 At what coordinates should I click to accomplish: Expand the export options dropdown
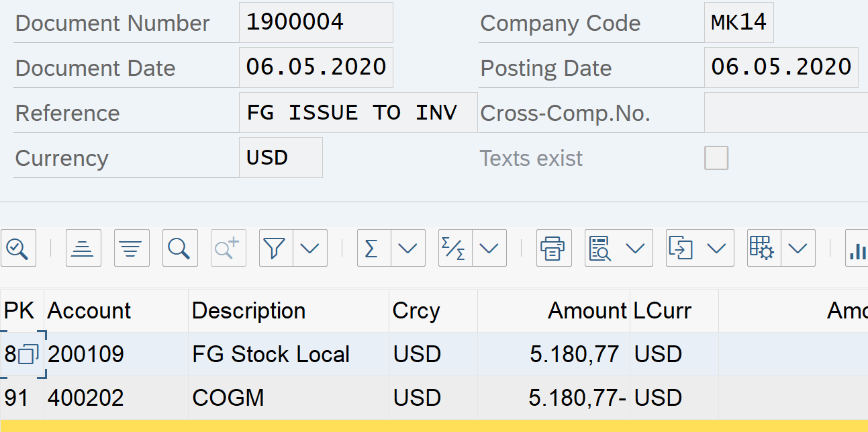pyautogui.click(x=716, y=249)
